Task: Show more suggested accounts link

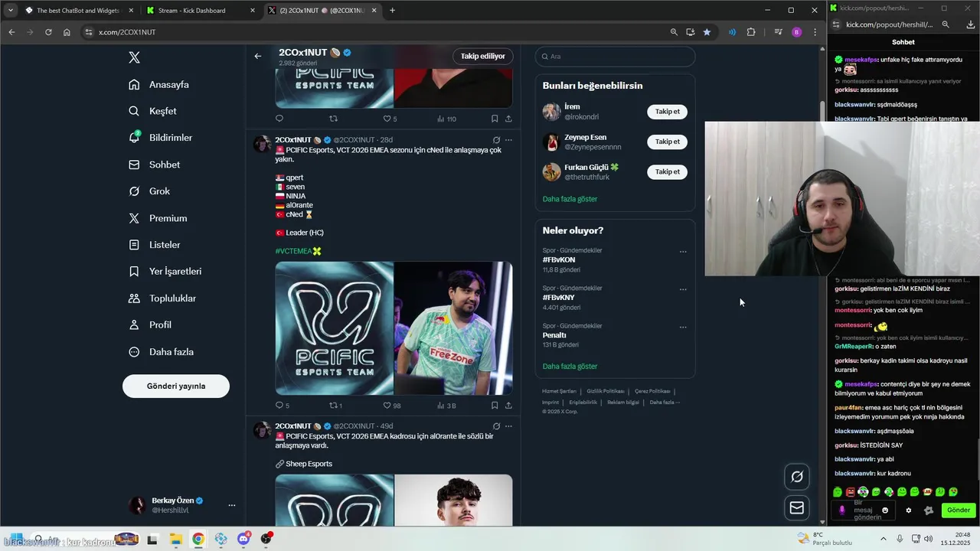Action: pos(570,199)
